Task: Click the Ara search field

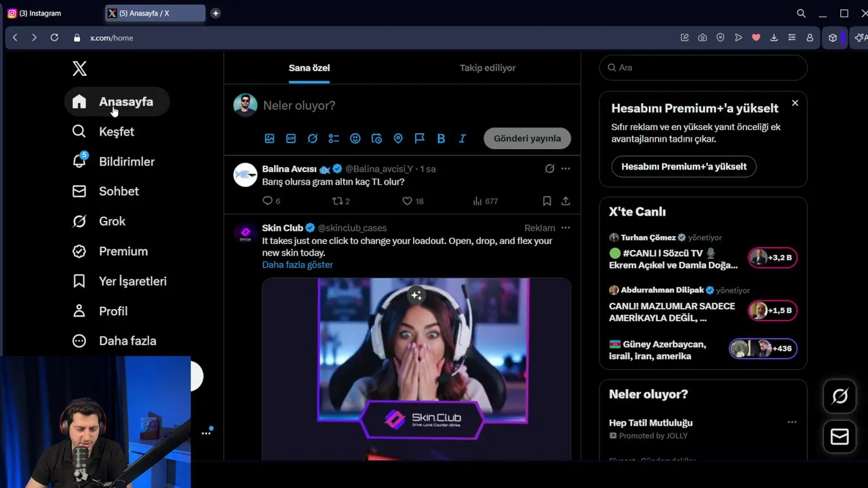Action: tap(703, 68)
